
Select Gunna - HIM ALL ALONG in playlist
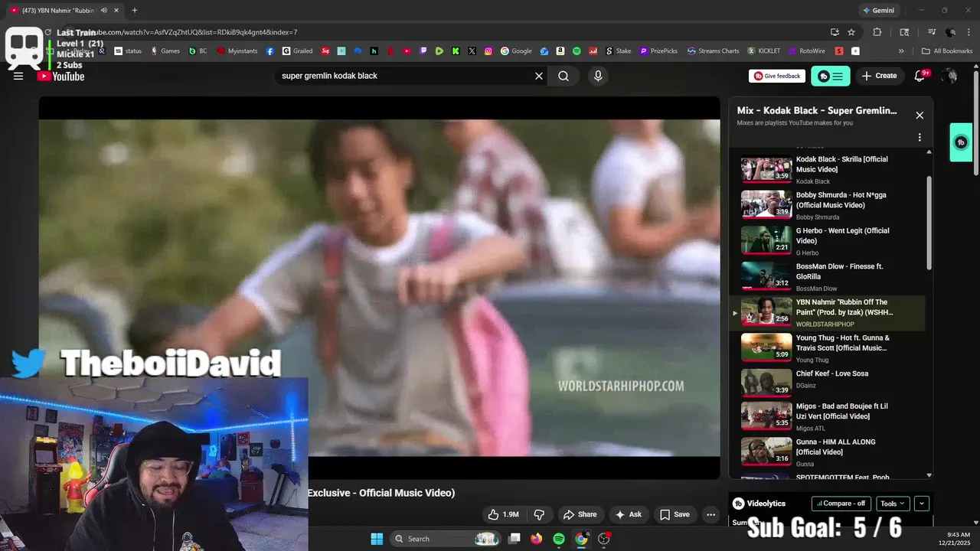[827, 452]
